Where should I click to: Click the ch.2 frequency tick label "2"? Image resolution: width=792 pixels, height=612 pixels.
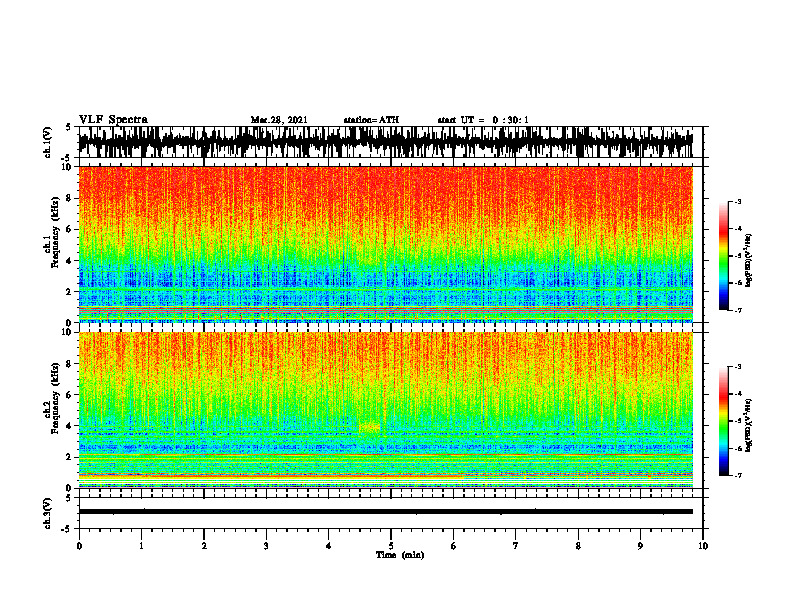click(69, 457)
